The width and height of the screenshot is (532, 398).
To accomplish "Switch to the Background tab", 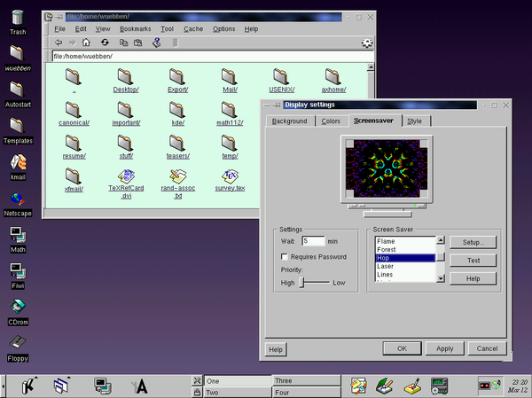I will [290, 121].
